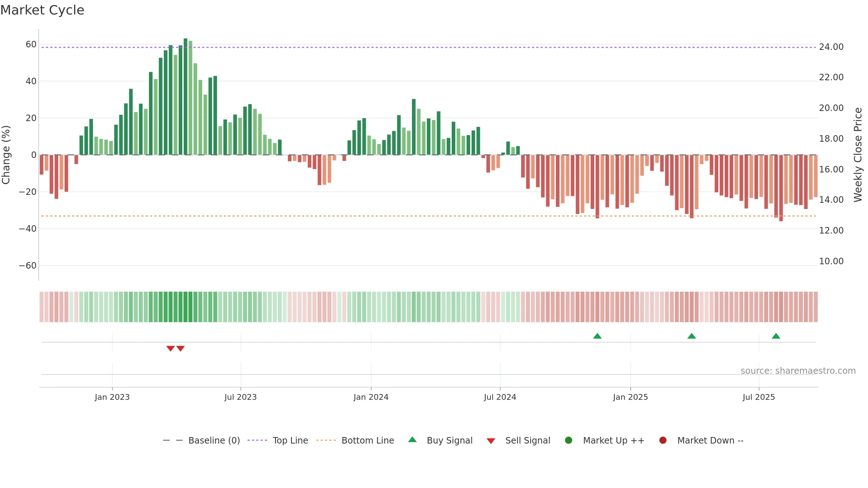Click the Jan 2023 axis label
The image size is (868, 488).
tap(112, 397)
